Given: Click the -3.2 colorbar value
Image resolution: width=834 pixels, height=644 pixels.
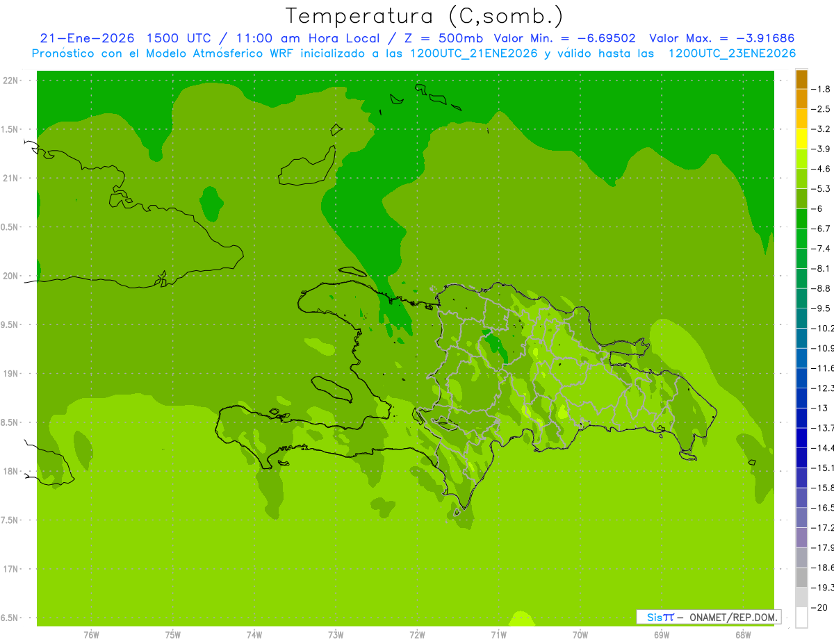Looking at the screenshot, I should [x=821, y=129].
